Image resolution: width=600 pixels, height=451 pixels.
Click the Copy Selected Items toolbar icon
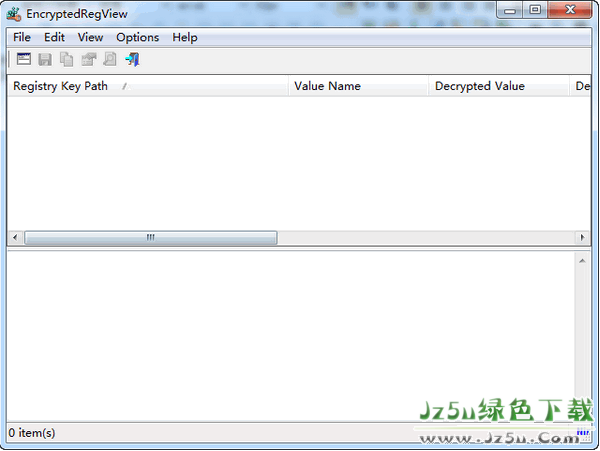coord(67,59)
